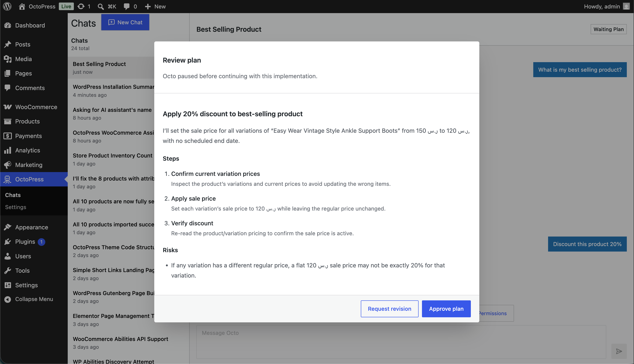The height and width of the screenshot is (364, 634).
Task: Open All 10 products are now fully chat
Action: click(111, 205)
